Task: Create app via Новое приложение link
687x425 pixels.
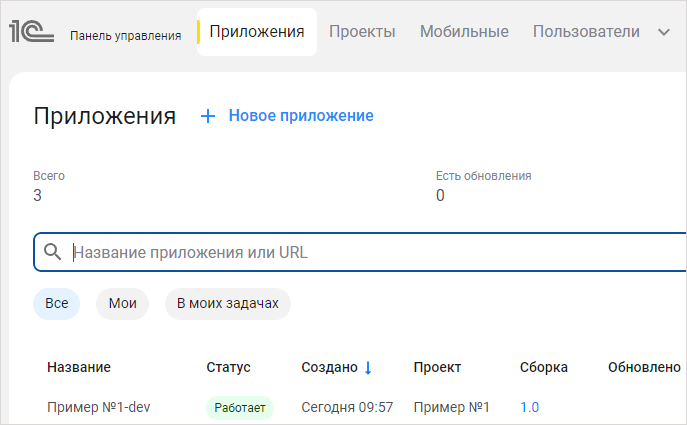Action: coord(301,116)
